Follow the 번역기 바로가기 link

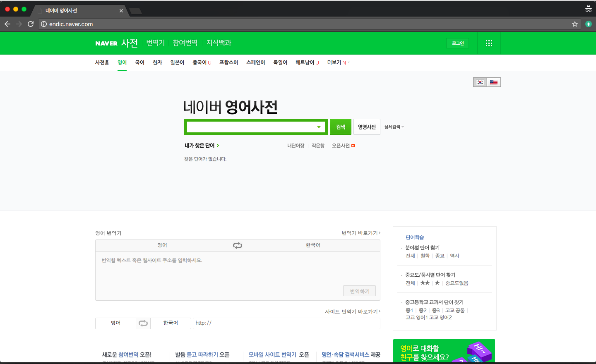[361, 233]
